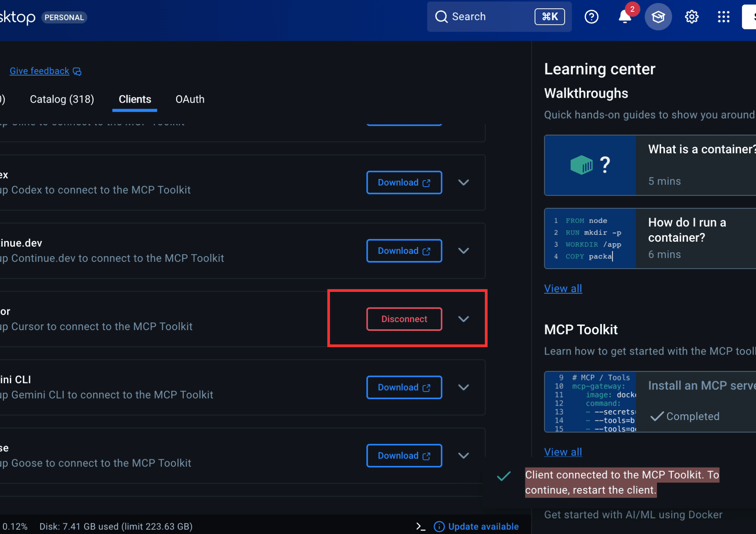
Task: Click the Learning center heading
Action: coord(600,69)
